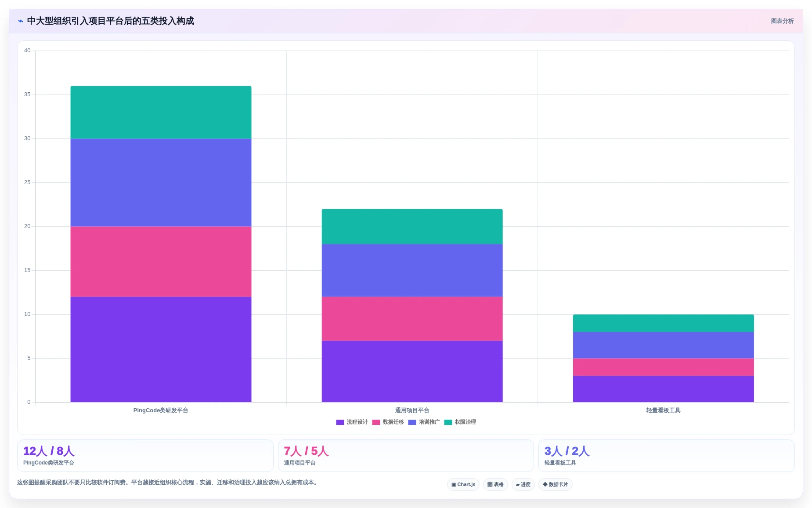812x508 pixels.
Task: Click the 12人 / 8人 stat value
Action: click(x=49, y=451)
